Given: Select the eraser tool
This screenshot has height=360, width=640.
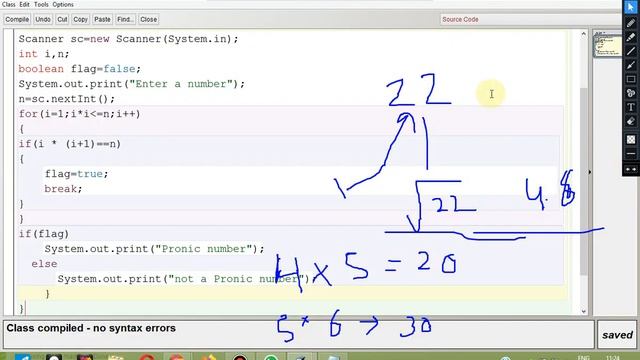Looking at the screenshot, I should [631, 121].
